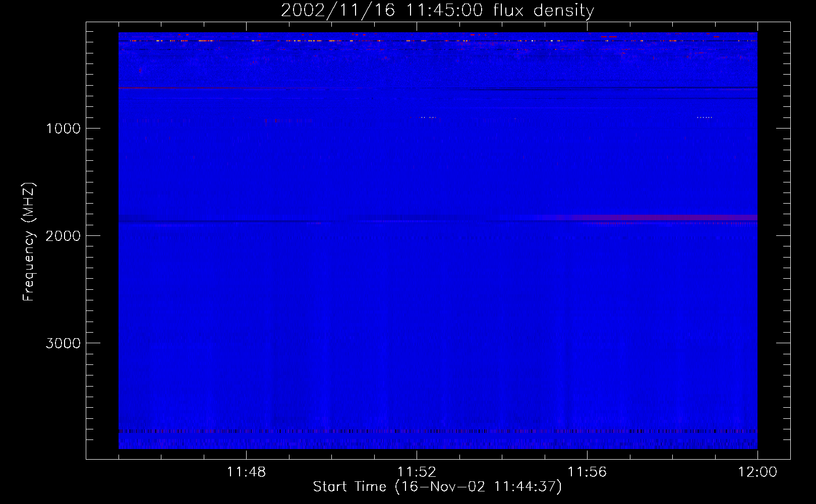This screenshot has height=504, width=816.
Task: Click the 2000 frequency tick label
Action: [63, 236]
